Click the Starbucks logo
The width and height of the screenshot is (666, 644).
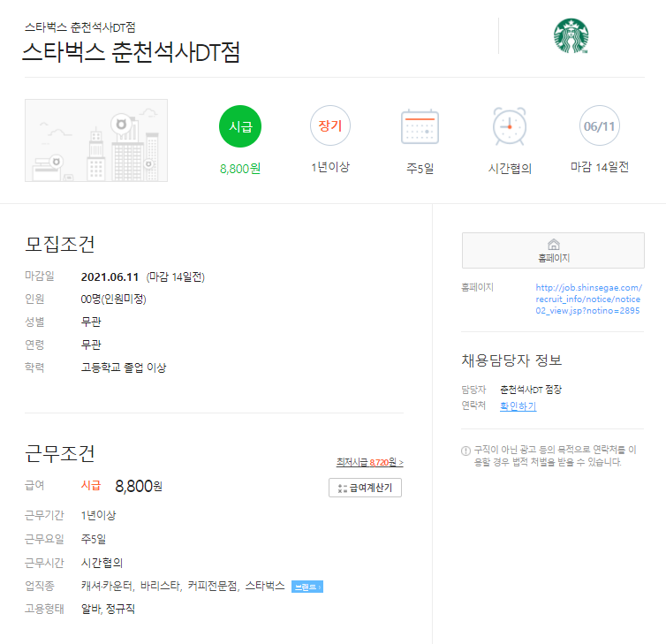tap(571, 35)
